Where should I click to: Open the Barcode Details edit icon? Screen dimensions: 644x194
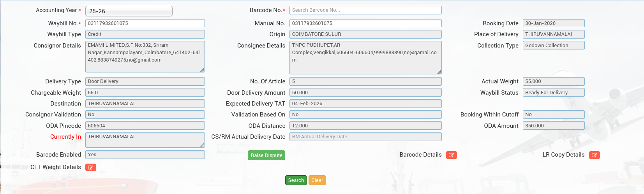451,155
